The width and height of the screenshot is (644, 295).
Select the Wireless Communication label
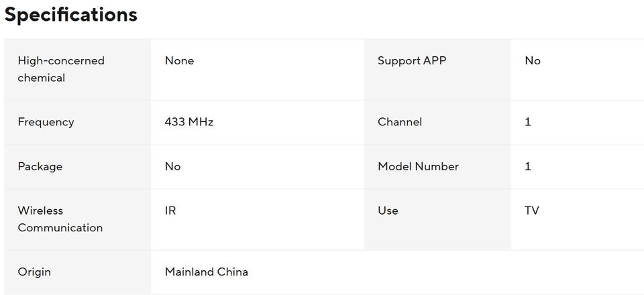(x=60, y=219)
